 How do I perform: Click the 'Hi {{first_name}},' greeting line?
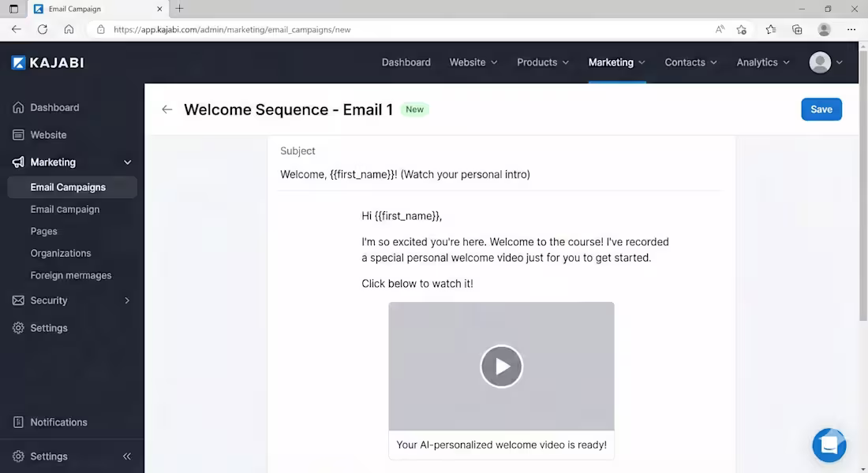click(x=402, y=216)
